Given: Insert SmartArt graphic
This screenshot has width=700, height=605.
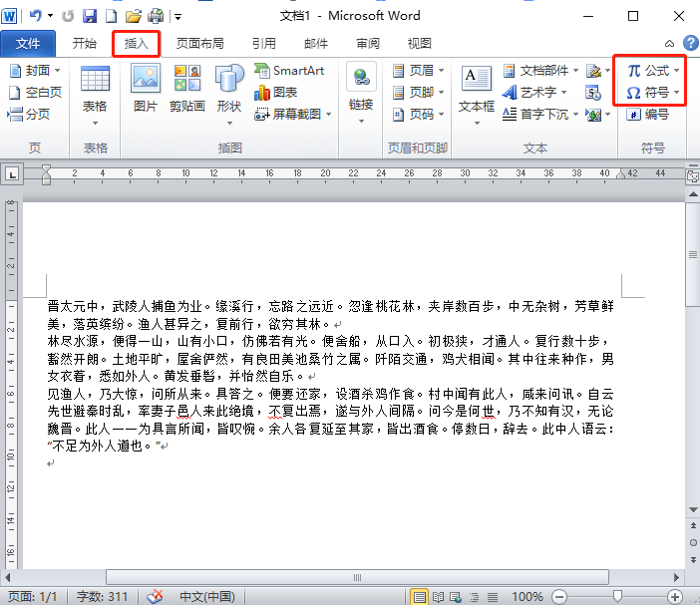Looking at the screenshot, I should pyautogui.click(x=289, y=71).
